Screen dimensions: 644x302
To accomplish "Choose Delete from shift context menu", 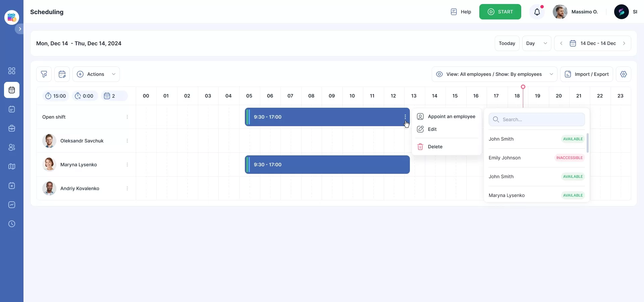I will [435, 147].
